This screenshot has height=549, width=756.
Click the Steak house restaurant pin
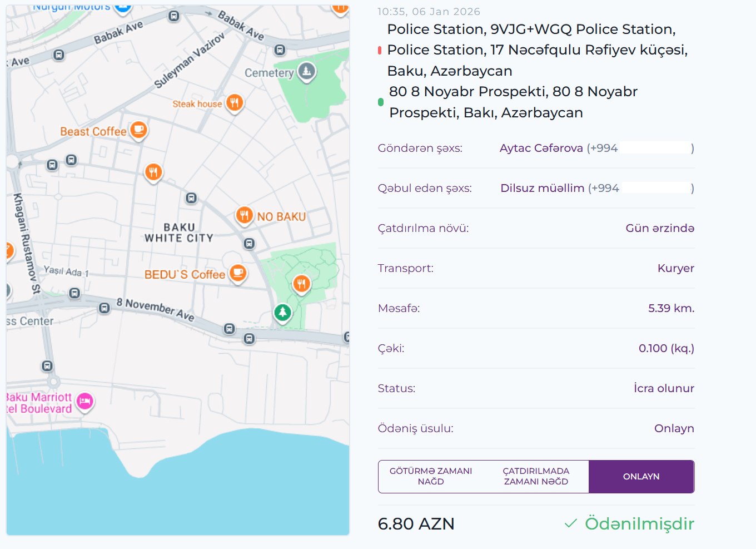234,102
